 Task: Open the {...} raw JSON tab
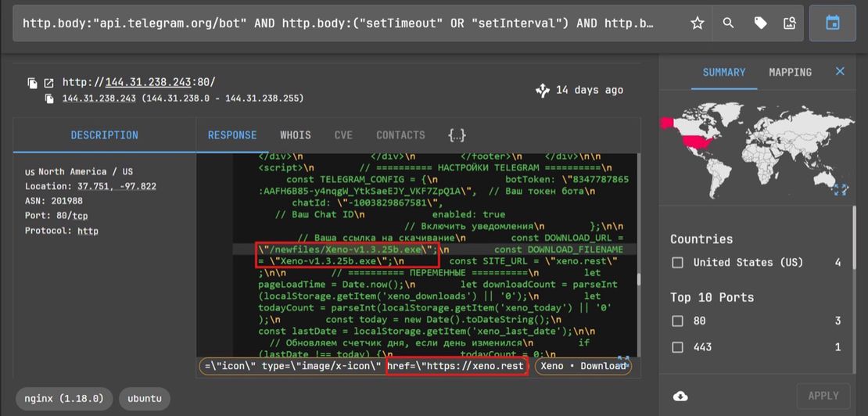click(457, 135)
